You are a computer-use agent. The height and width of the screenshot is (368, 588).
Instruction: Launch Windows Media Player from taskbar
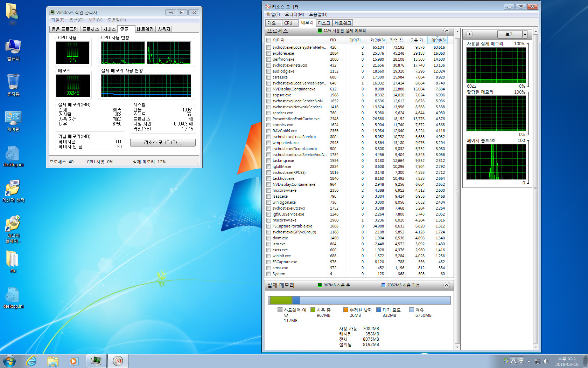[x=74, y=361]
